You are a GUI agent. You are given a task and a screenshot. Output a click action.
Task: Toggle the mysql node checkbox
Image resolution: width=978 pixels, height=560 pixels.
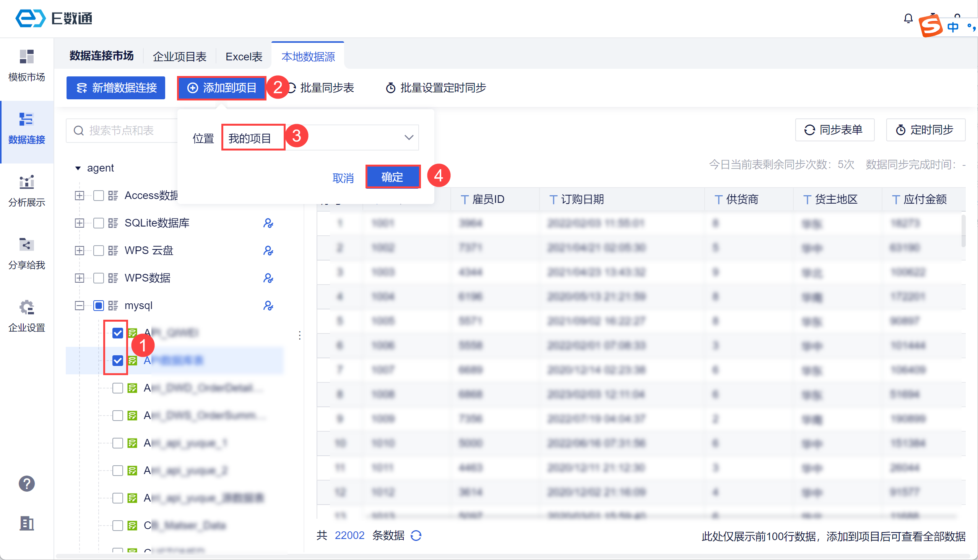[x=99, y=305]
